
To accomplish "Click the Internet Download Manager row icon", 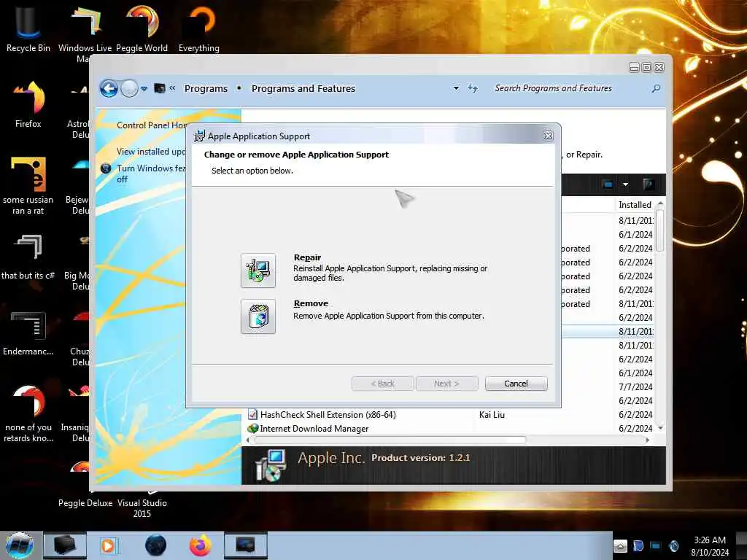I will coord(253,429).
